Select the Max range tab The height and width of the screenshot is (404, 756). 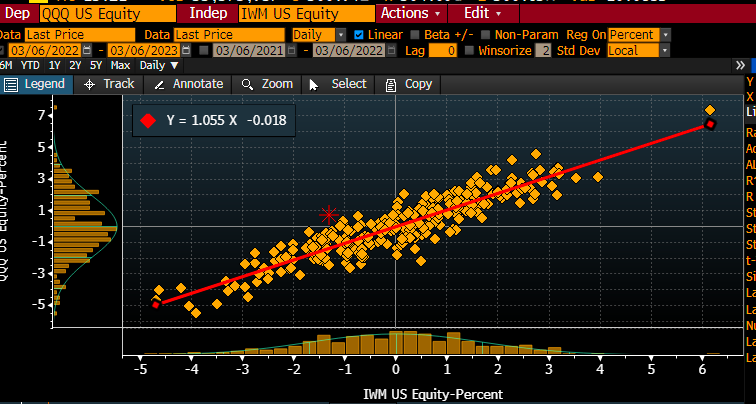coord(120,66)
